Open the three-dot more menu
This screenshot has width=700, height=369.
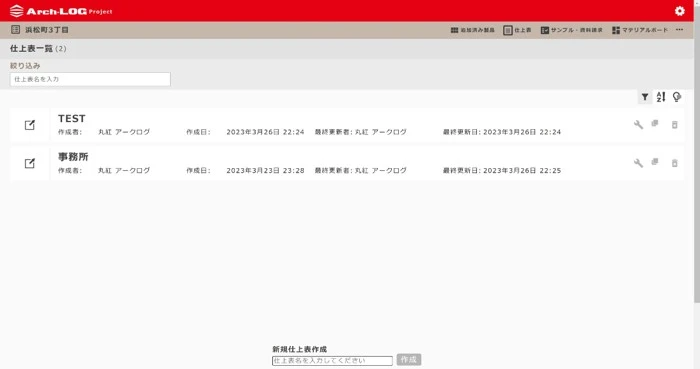click(x=679, y=29)
